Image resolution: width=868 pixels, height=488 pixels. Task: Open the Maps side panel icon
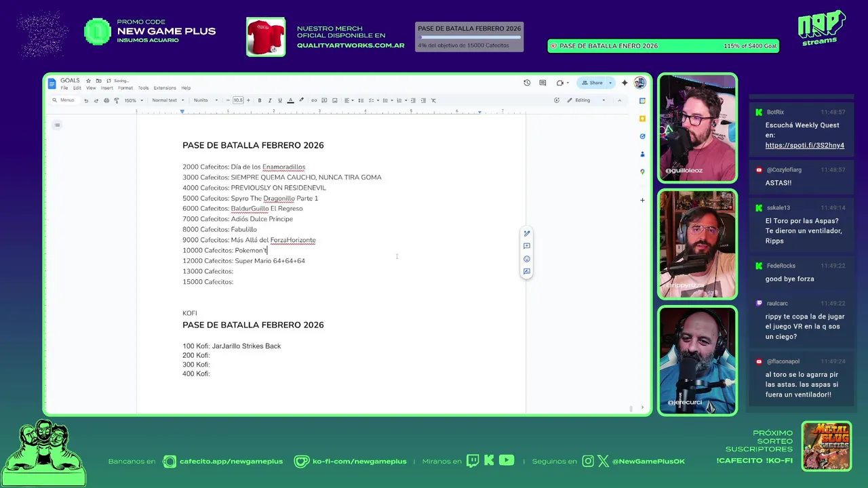(x=642, y=172)
